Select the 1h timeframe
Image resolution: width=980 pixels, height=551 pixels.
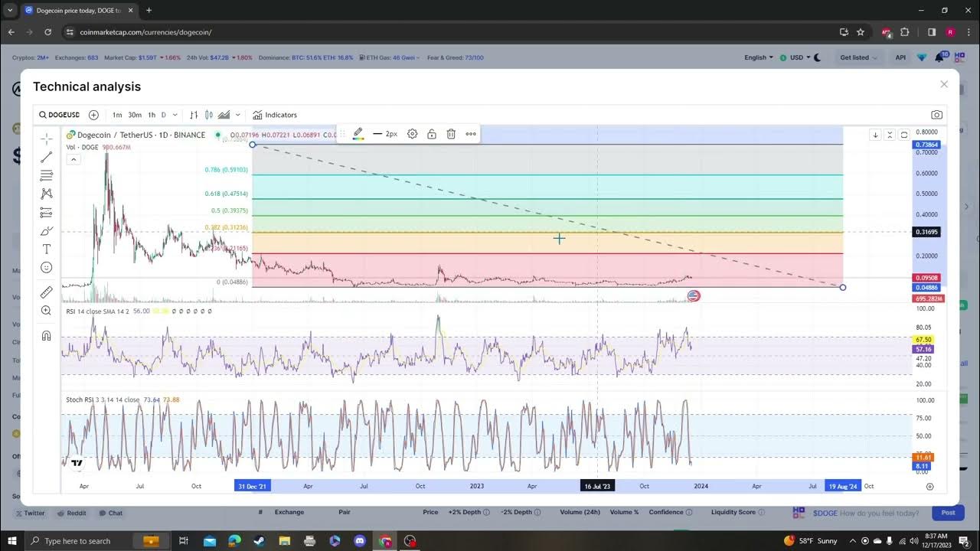(152, 115)
